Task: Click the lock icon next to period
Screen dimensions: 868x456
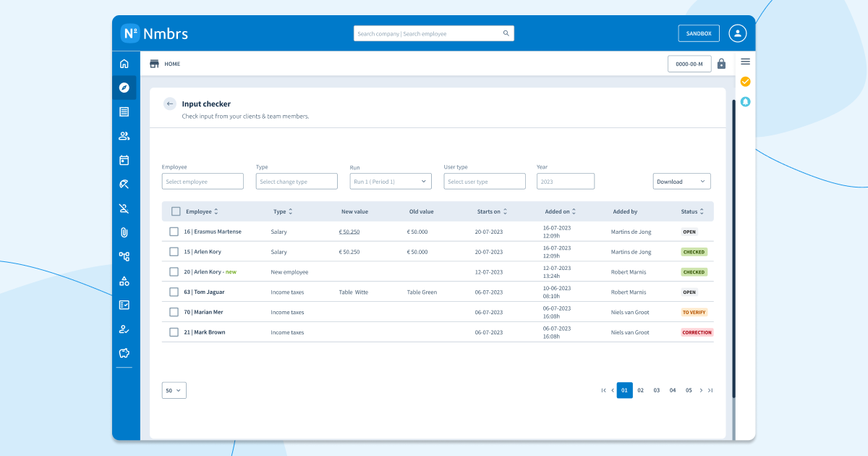Action: click(721, 64)
